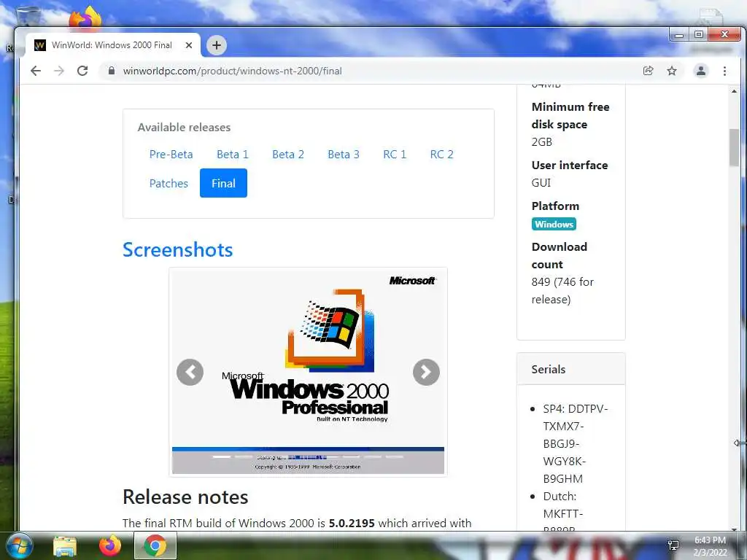Close the WinWorld tab
The image size is (747, 560).
click(x=189, y=45)
